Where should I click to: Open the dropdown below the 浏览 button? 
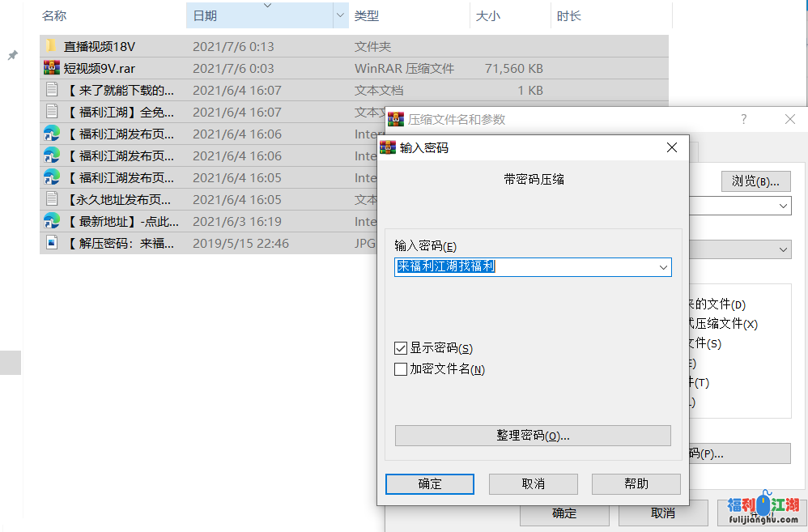click(x=782, y=206)
